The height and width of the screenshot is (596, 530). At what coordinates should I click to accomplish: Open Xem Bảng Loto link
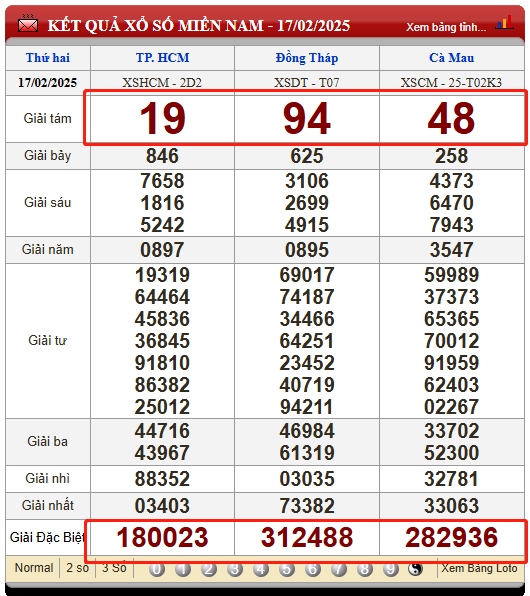(479, 568)
